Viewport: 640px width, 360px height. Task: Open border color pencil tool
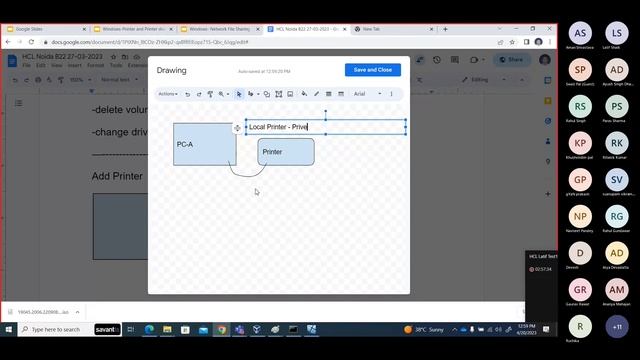[x=316, y=94]
